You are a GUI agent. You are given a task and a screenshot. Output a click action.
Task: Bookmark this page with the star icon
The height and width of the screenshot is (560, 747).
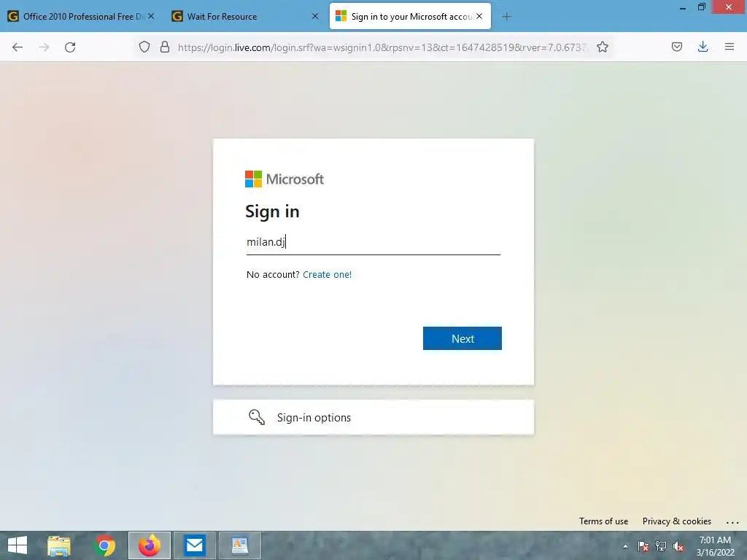(602, 47)
